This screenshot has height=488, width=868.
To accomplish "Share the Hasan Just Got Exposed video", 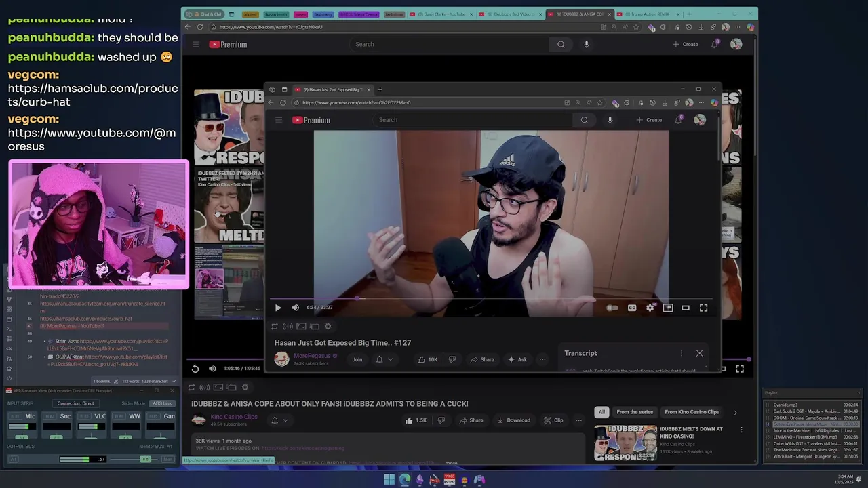I will pos(481,359).
